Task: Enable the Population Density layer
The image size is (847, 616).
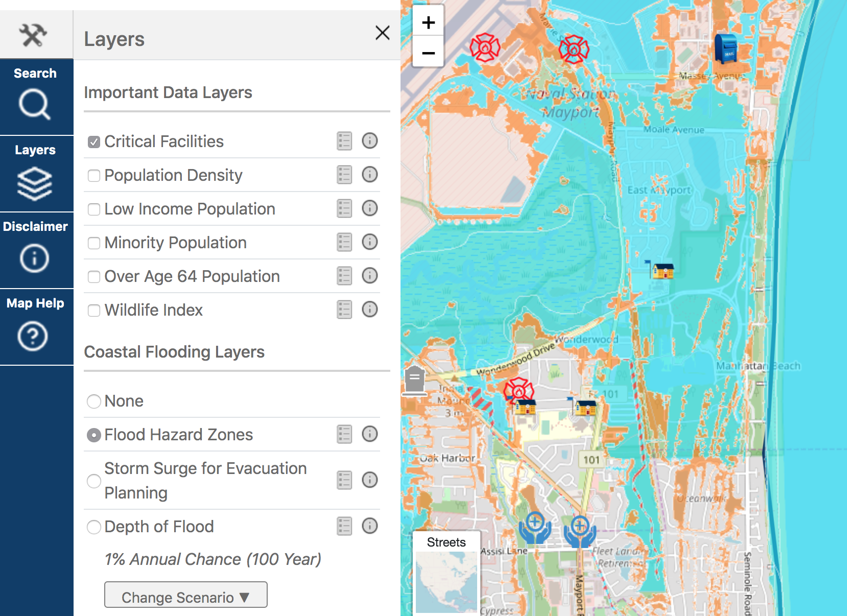Action: tap(94, 175)
